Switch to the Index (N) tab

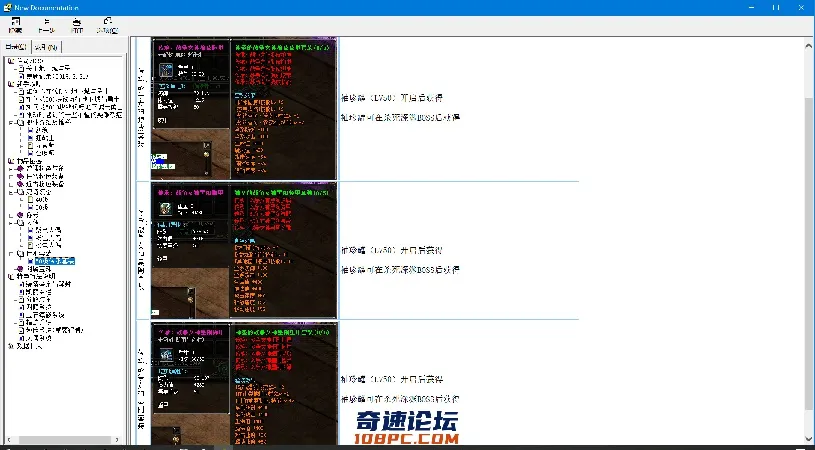pyautogui.click(x=46, y=47)
